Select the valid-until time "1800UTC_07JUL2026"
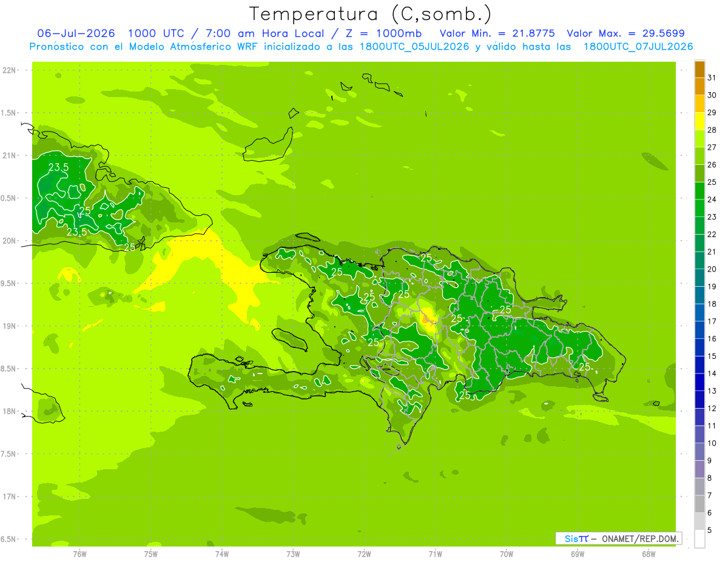This screenshot has height=562, width=728. click(x=638, y=47)
